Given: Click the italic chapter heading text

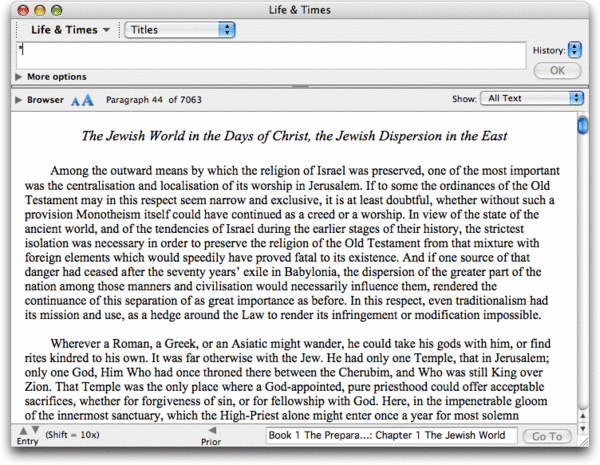Looking at the screenshot, I should pyautogui.click(x=294, y=136).
